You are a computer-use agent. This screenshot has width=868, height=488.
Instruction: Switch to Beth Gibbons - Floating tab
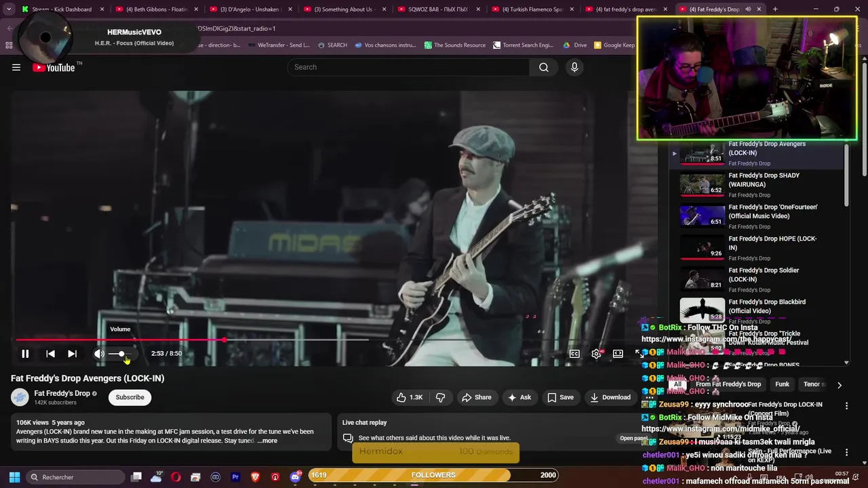click(156, 9)
